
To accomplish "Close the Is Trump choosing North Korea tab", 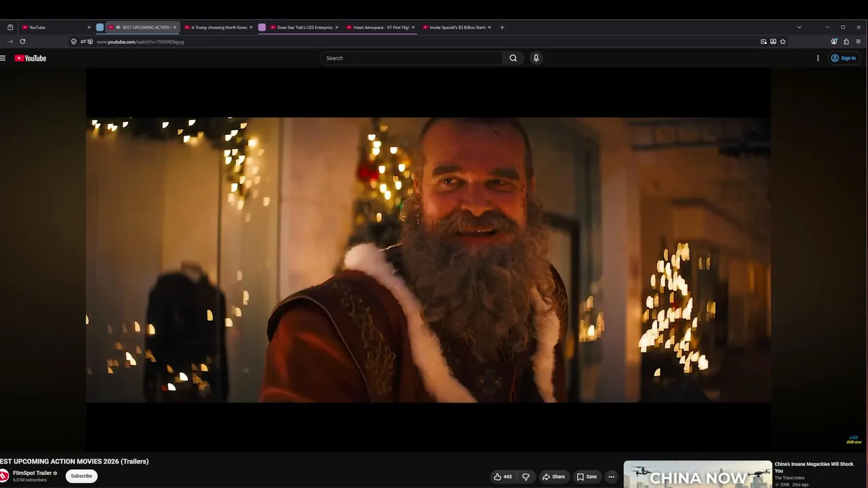I will [x=251, y=27].
